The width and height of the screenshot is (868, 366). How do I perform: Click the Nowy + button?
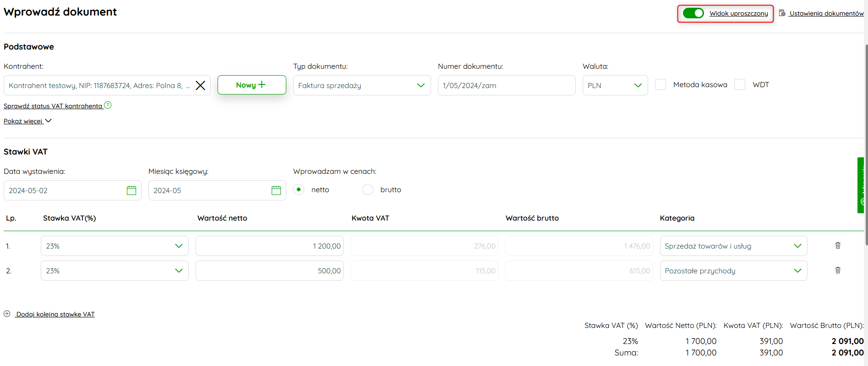251,85
